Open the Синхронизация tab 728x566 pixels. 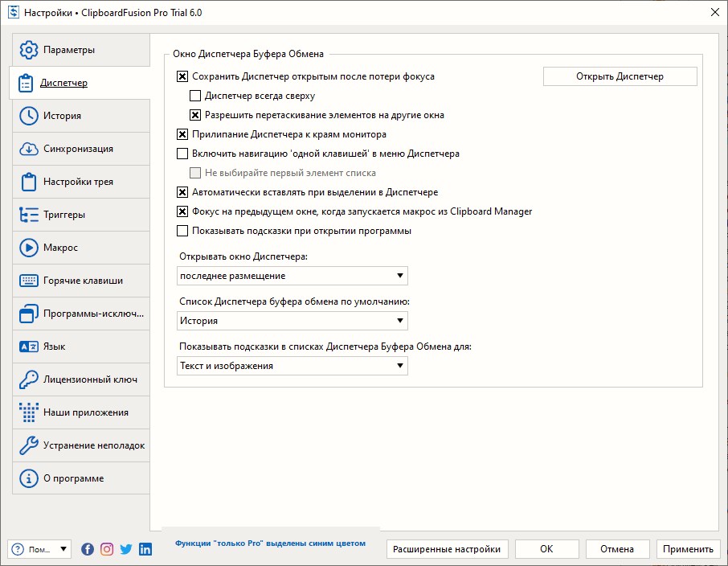coord(81,149)
